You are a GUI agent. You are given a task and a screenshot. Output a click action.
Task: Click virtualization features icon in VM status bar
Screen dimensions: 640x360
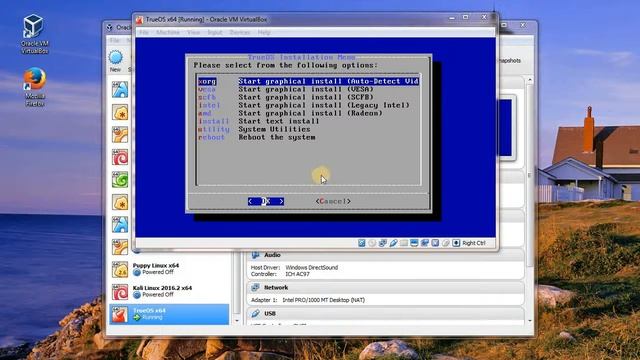(435, 243)
